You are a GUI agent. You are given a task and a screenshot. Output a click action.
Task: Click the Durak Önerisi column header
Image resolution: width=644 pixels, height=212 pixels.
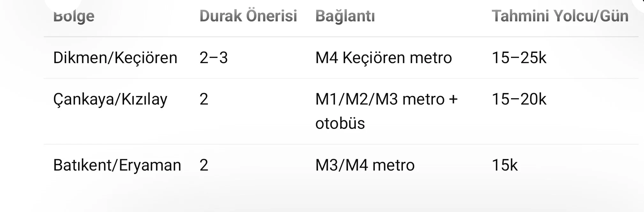click(248, 16)
